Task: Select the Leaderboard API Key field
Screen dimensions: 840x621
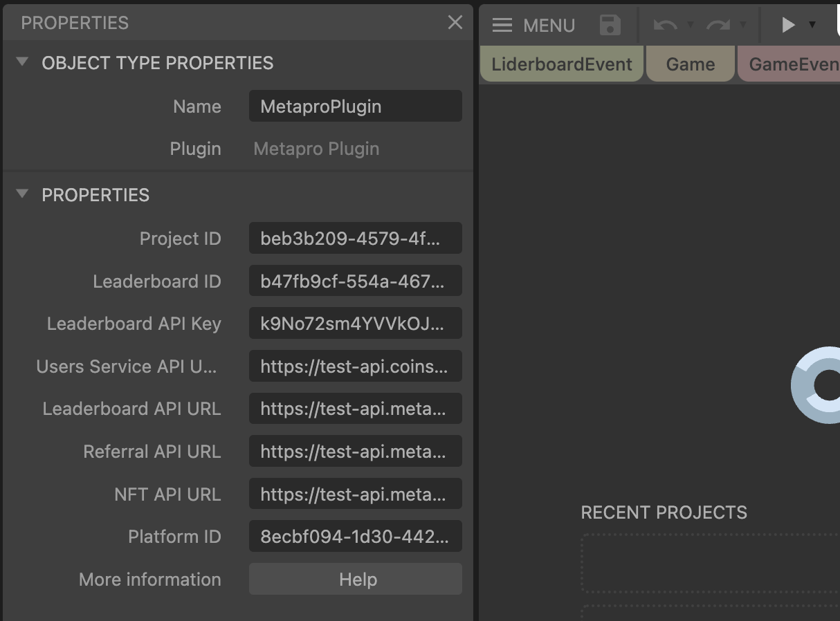Action: 355,324
